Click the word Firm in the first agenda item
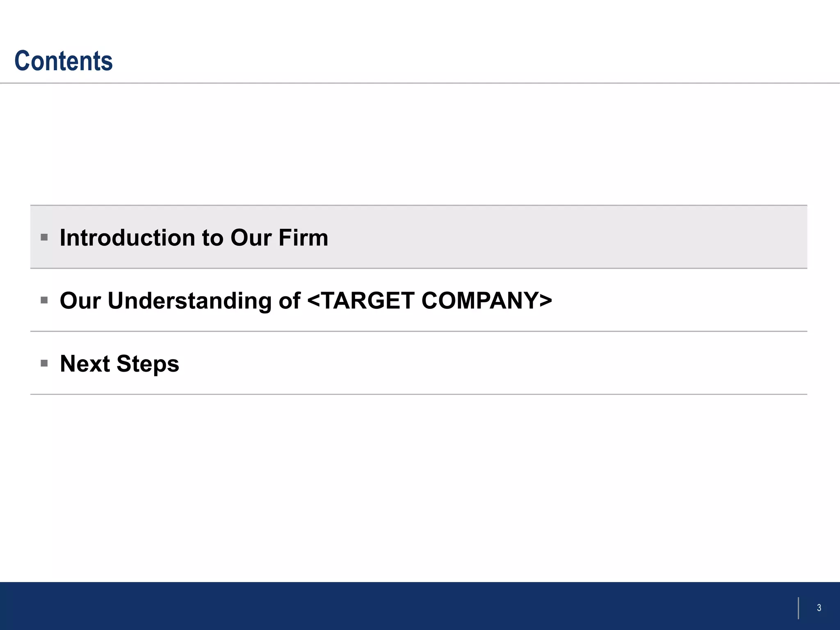The height and width of the screenshot is (630, 840). pyautogui.click(x=304, y=237)
